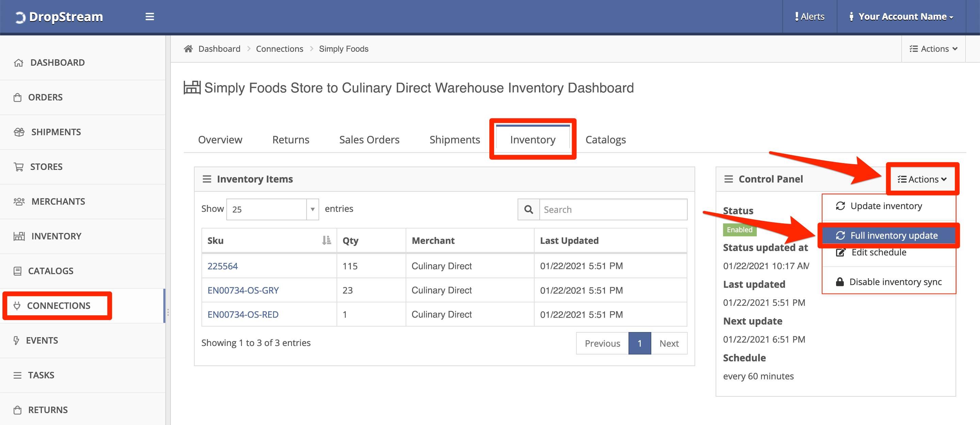980x425 pixels.
Task: Select the Inventory tab
Action: (x=533, y=140)
